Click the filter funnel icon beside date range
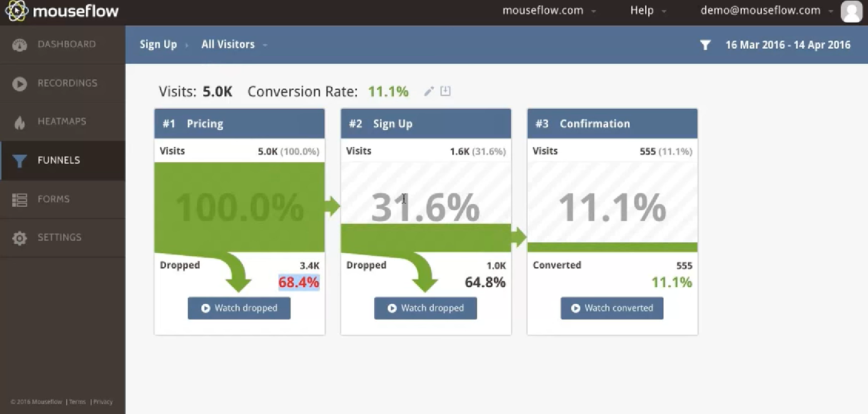Image resolution: width=868 pixels, height=414 pixels. coord(705,45)
